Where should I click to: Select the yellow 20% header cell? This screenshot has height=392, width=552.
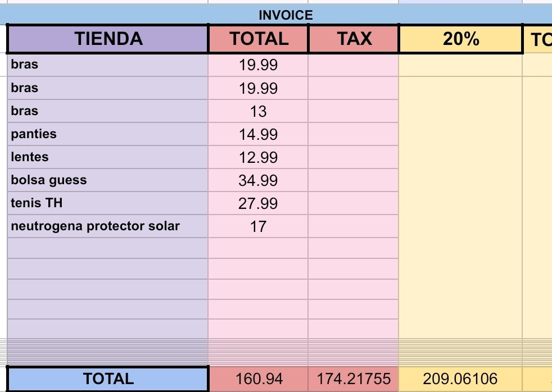(461, 39)
